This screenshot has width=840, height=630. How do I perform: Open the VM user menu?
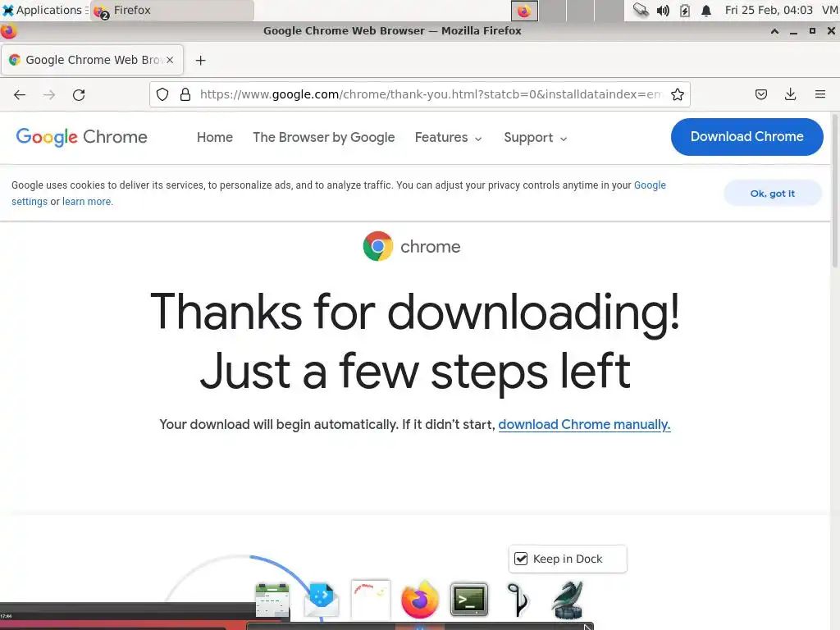point(830,10)
